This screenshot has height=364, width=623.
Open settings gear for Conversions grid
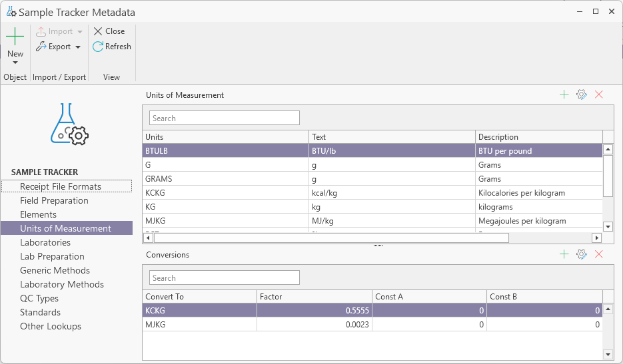click(x=581, y=254)
